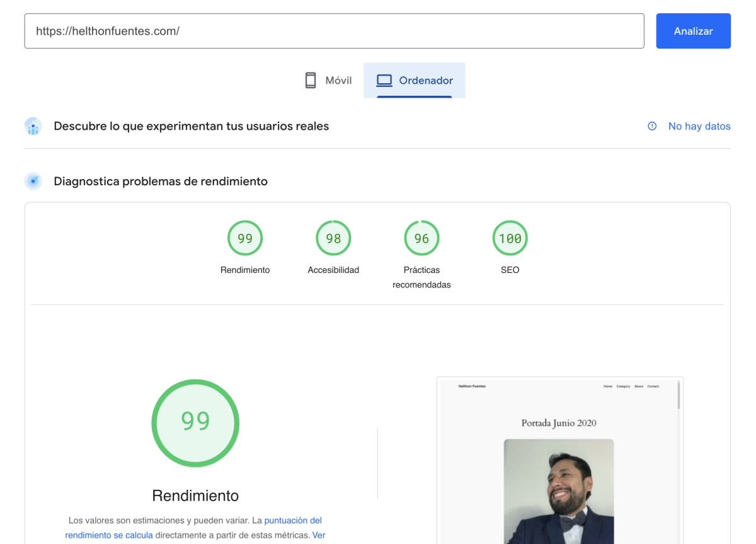The width and height of the screenshot is (756, 544).
Task: Click the large 99 Rendimiento gauge
Action: tap(195, 423)
